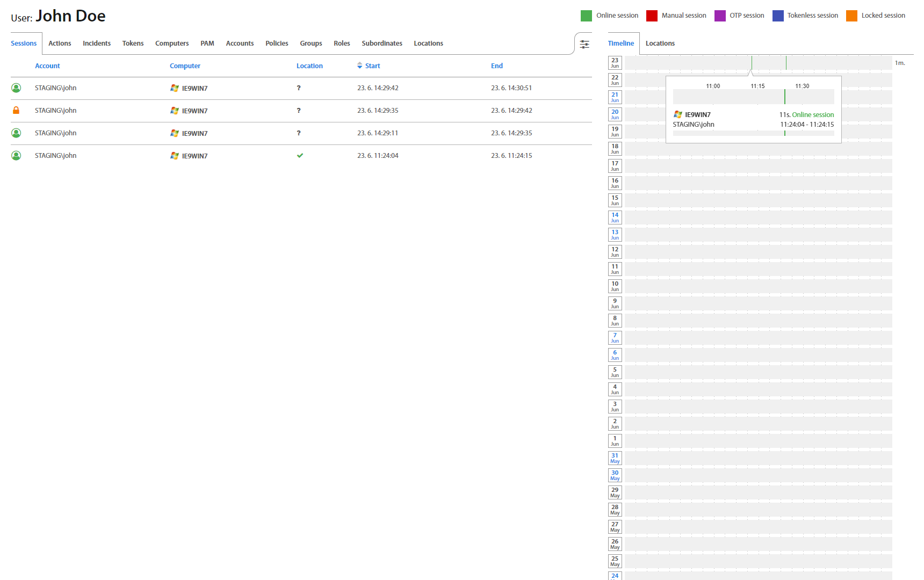
Task: Sort by the Account column header
Action: (47, 66)
